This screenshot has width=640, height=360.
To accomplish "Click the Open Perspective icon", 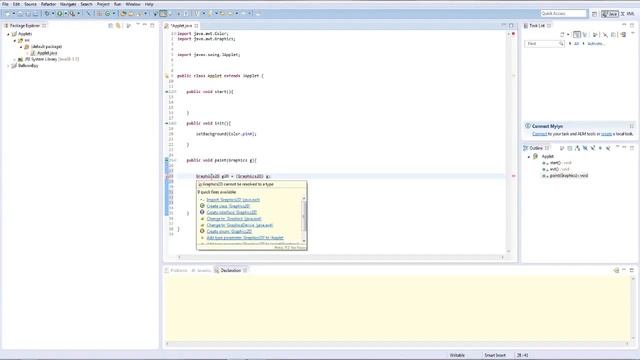I will (594, 14).
